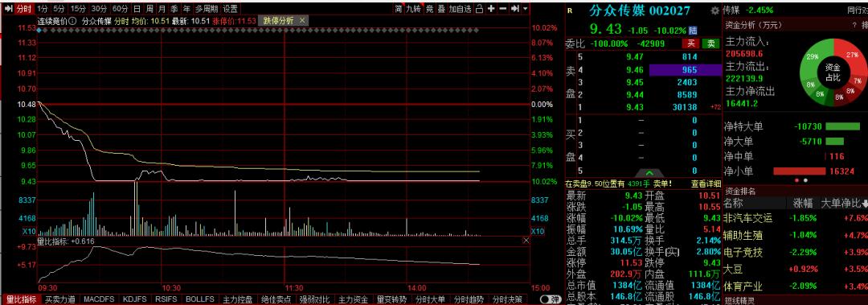
Task: Click the red 买 buy button
Action: pos(690,43)
